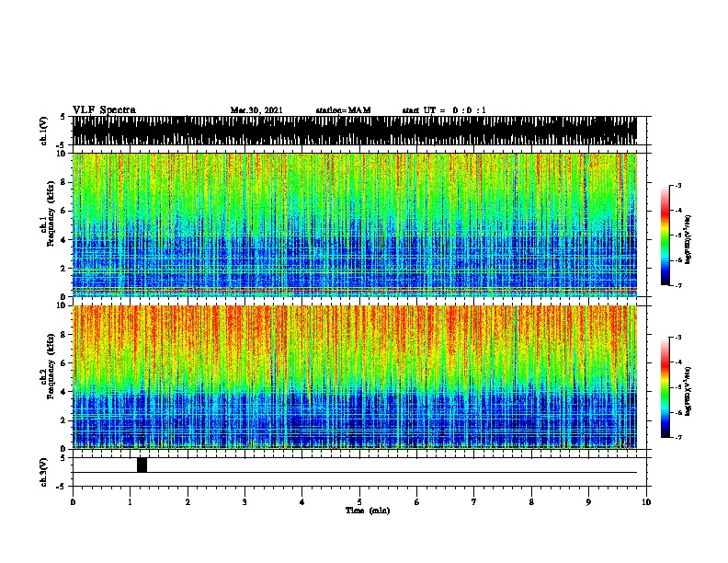Click the "VLF Spectra" plot title

104,110
